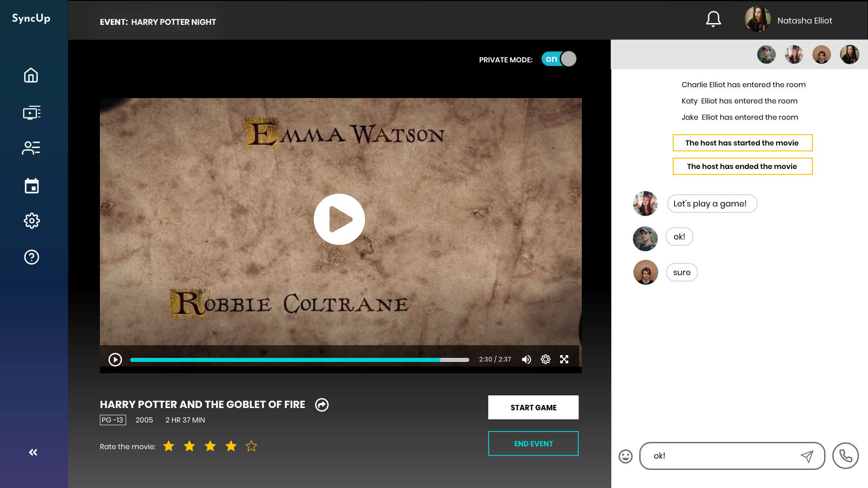Image resolution: width=868 pixels, height=488 pixels.
Task: Select fourth participant avatar in chat header
Action: click(849, 55)
